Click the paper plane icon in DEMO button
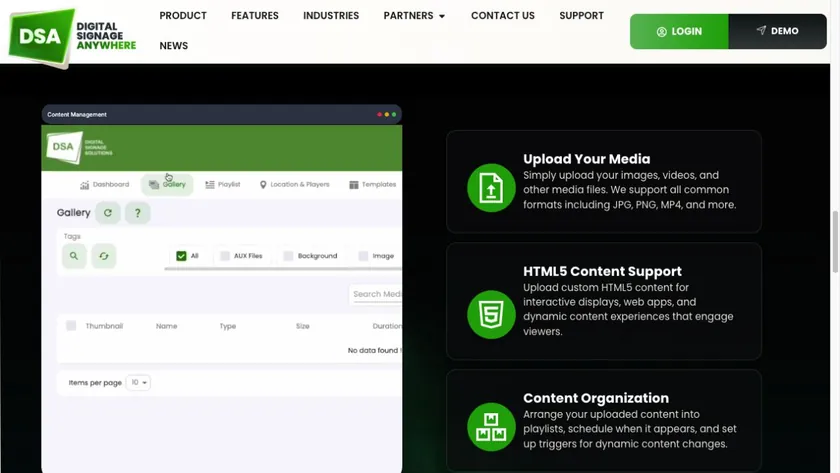 click(x=761, y=30)
